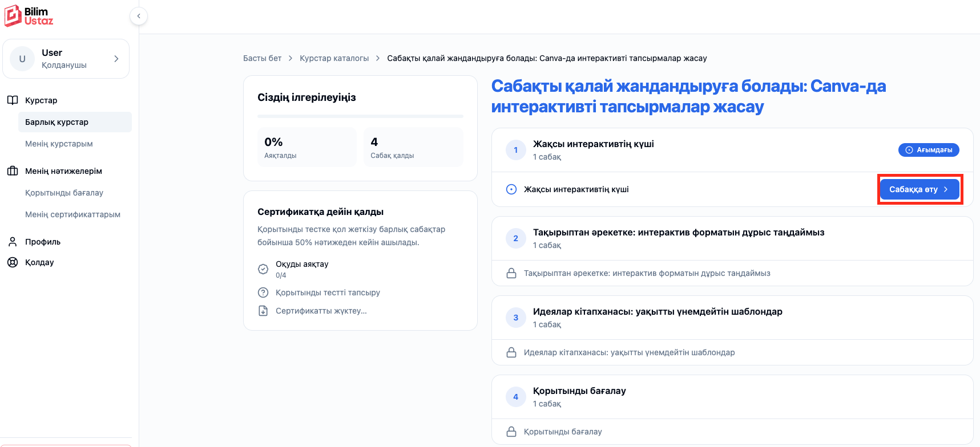Click the Bilim Ustaz logo

click(x=29, y=16)
